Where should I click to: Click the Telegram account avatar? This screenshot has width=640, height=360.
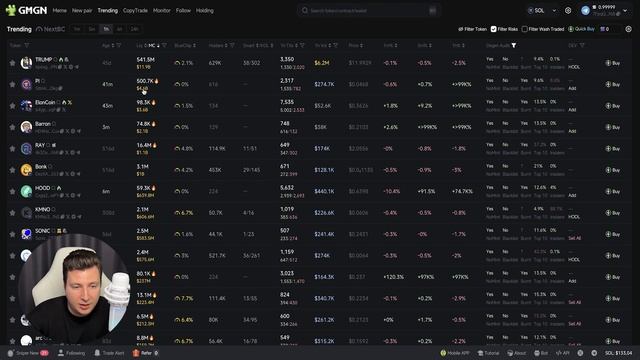[x=585, y=11]
